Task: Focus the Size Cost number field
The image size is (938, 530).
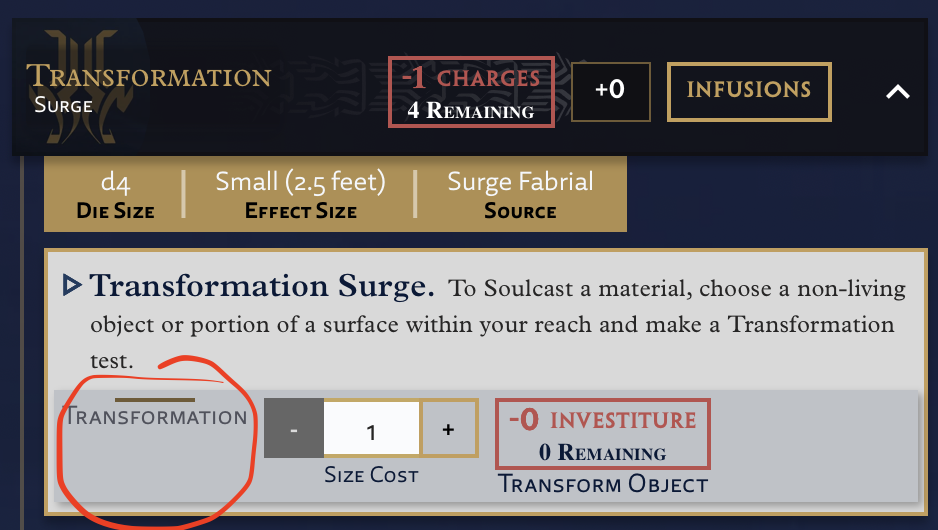Action: [371, 428]
